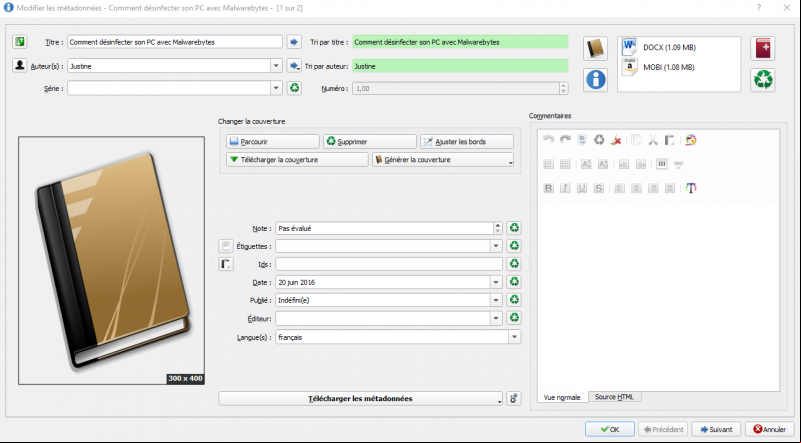This screenshot has height=443, width=801.
Task: Align comment text right
Action: [653, 188]
